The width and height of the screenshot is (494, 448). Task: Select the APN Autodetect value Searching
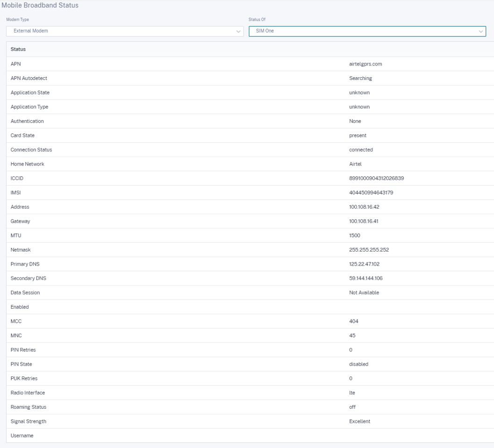pos(360,78)
